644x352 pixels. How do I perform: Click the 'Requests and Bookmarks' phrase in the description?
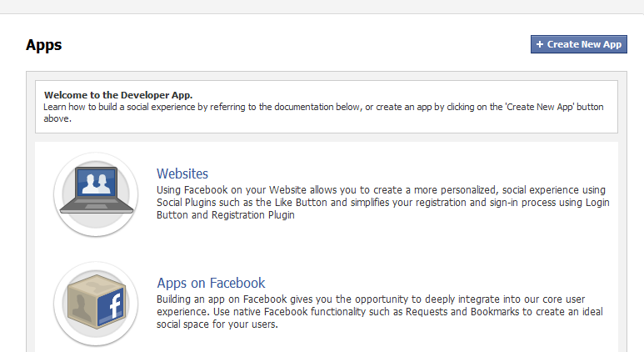(x=462, y=312)
